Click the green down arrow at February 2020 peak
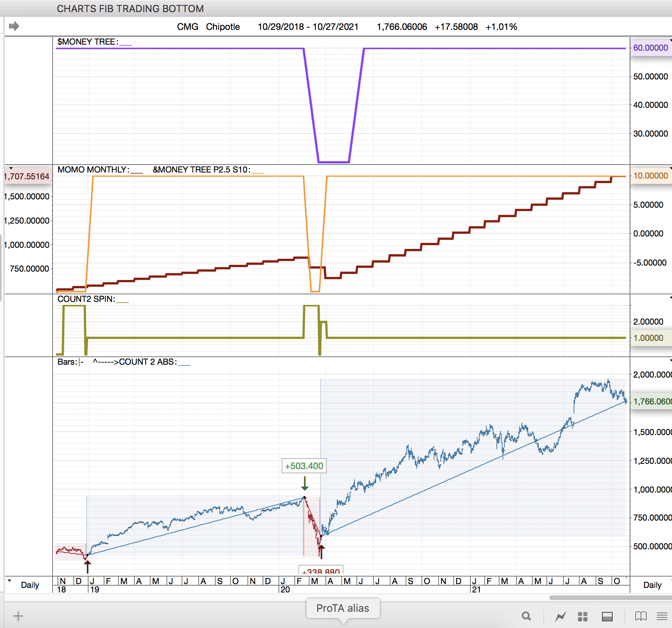Screen dimensions: 672x628 (305, 483)
